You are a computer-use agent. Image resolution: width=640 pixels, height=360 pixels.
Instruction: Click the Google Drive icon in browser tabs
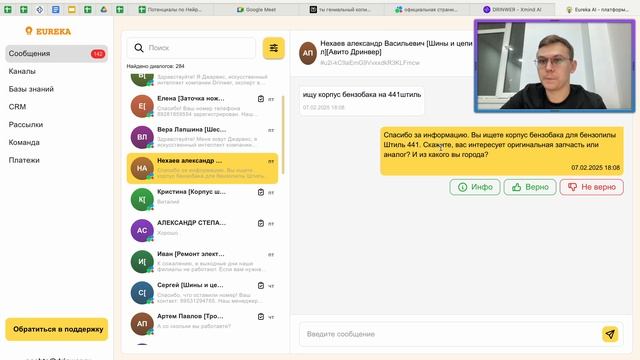click(x=104, y=9)
